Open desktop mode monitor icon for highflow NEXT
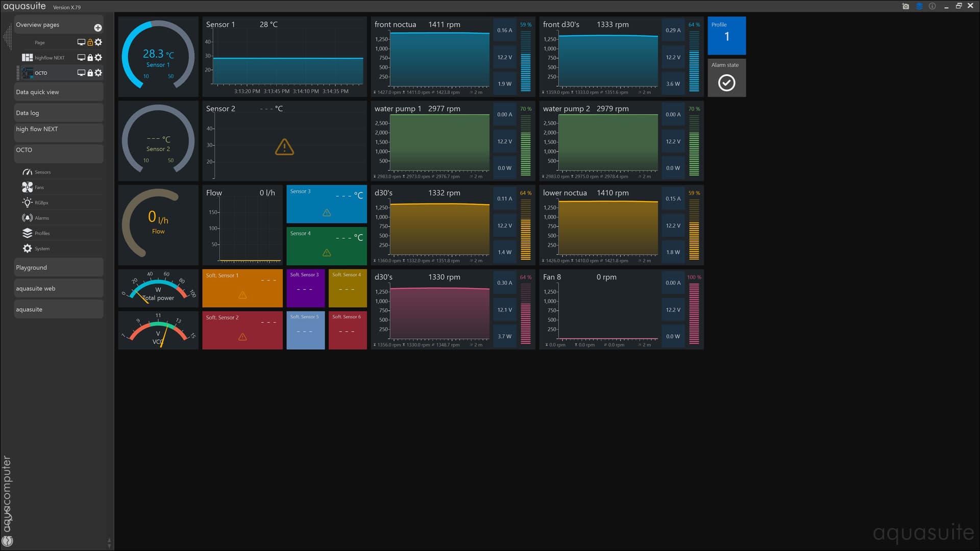 (x=81, y=58)
